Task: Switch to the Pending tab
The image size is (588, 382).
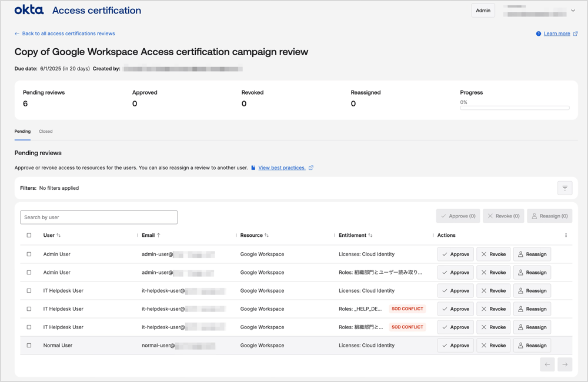Action: tap(22, 131)
